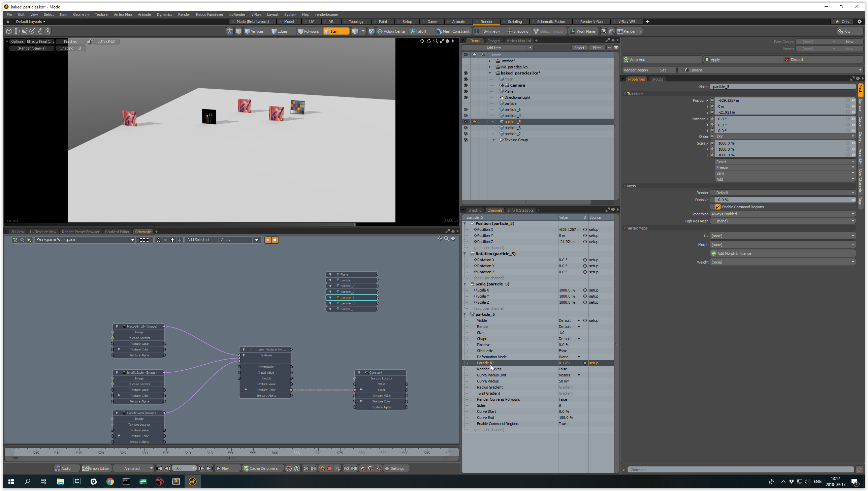Open the Dynamics menu
Viewport: 868px width, 491px height.
coord(164,14)
